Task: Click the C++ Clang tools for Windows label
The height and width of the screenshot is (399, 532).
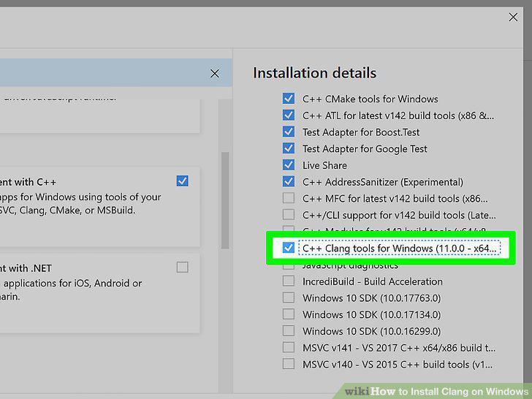Action: tap(399, 248)
